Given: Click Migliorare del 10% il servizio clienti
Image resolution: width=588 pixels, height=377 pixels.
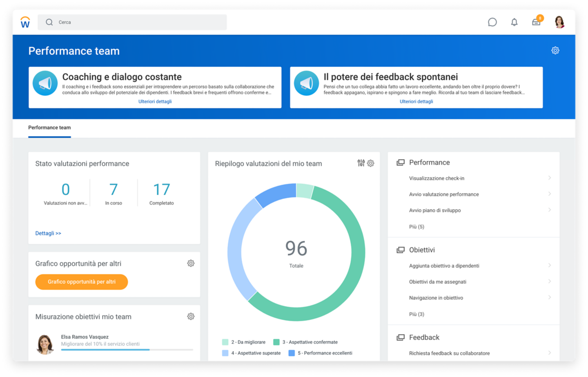Looking at the screenshot, I should click(100, 344).
